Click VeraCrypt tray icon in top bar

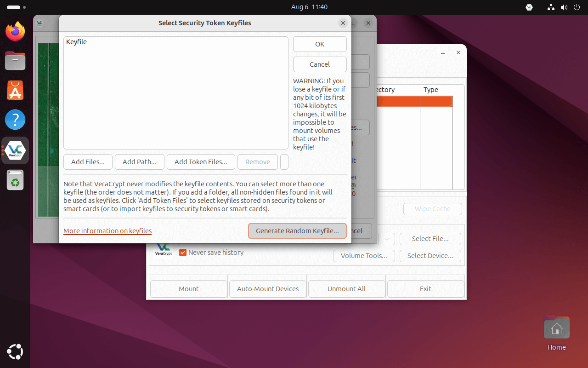(529, 7)
